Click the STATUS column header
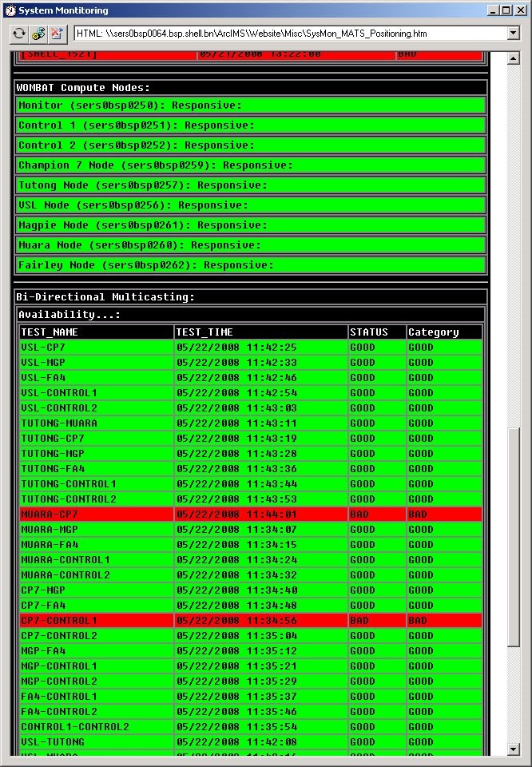The width and height of the screenshot is (532, 767). pos(369,332)
